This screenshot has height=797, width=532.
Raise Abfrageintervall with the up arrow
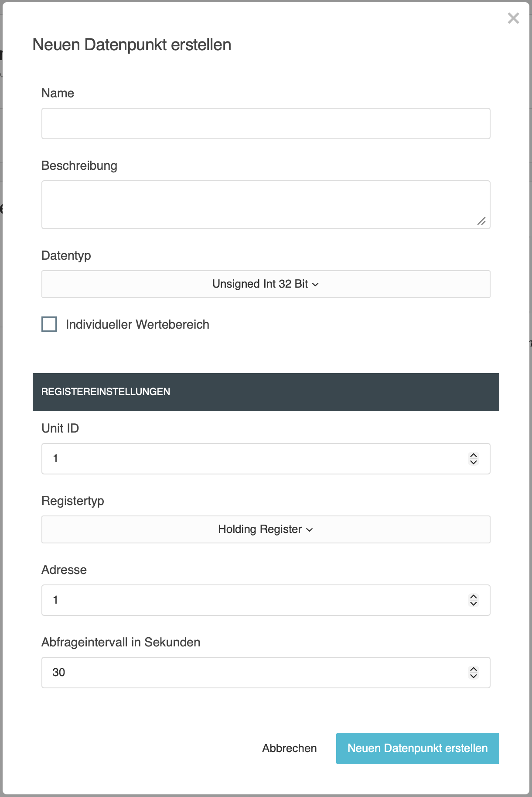(x=474, y=669)
